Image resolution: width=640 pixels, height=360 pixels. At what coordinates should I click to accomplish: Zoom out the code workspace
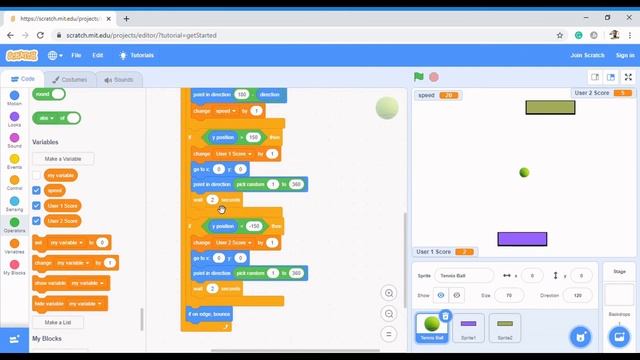[x=389, y=313]
